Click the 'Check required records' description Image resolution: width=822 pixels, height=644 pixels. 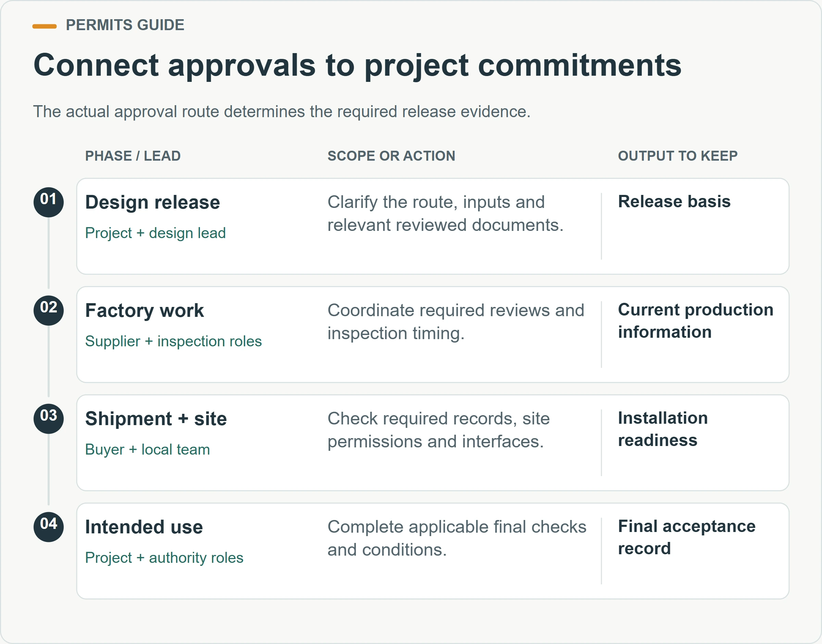click(439, 430)
